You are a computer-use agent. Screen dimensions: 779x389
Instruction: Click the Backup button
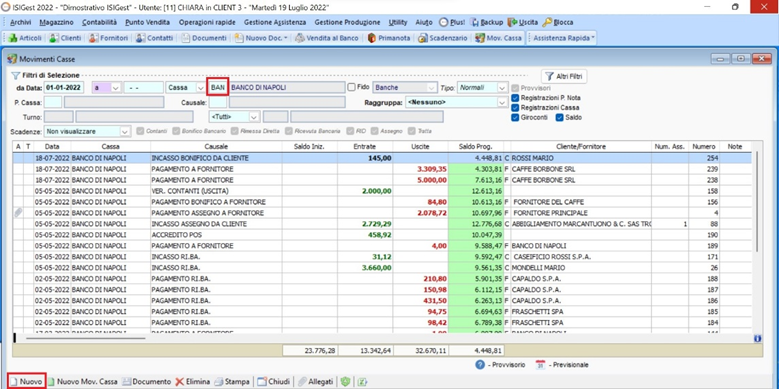tap(486, 22)
